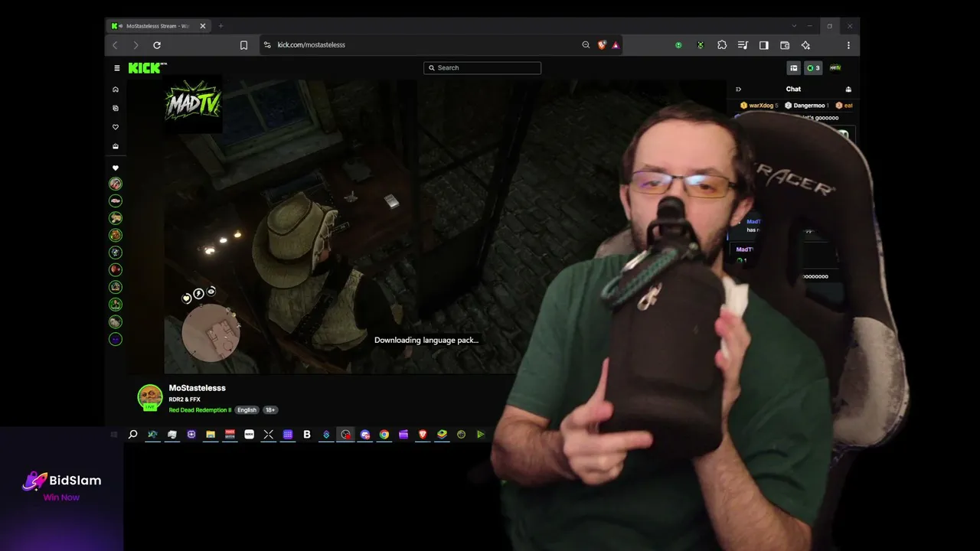Open the site settings icon beside the URL

(267, 45)
